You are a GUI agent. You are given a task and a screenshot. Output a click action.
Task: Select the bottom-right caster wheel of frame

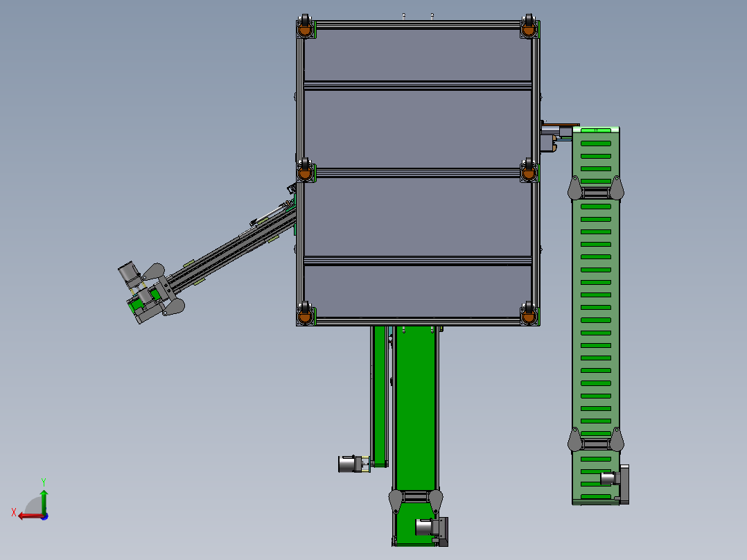(529, 315)
